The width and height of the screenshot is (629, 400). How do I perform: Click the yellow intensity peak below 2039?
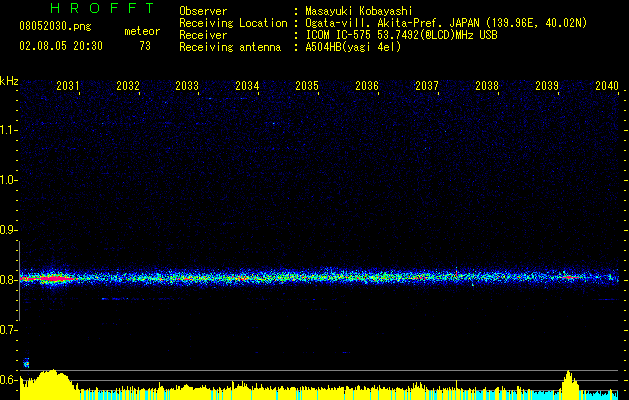[570, 385]
